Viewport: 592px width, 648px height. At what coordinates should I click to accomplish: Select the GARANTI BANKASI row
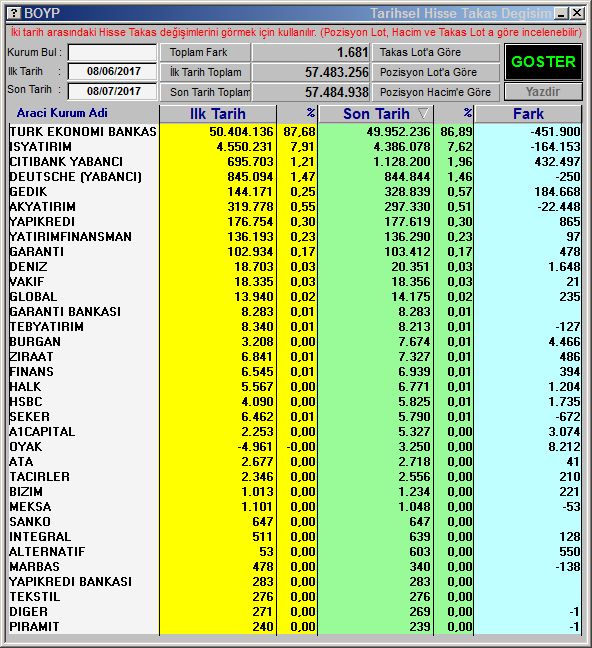pos(295,312)
